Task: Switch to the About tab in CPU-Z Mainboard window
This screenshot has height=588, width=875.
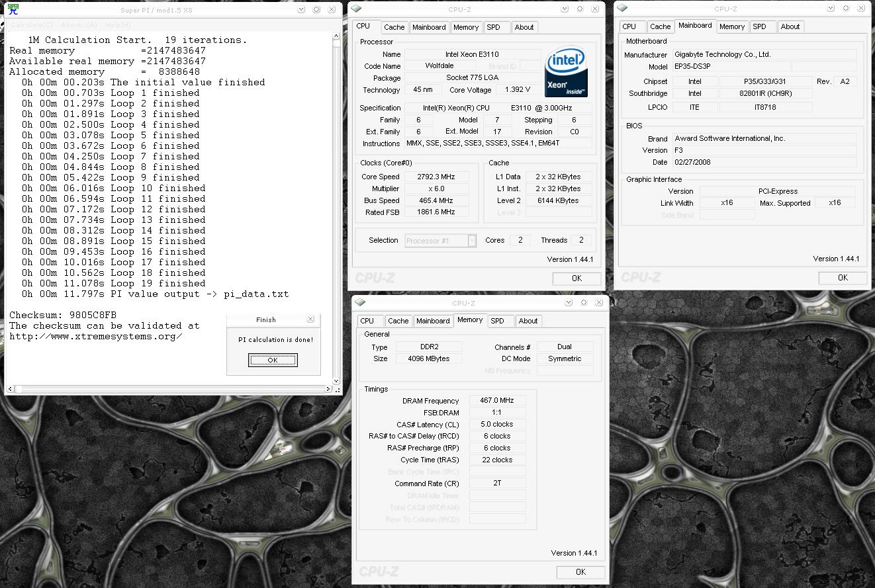Action: pyautogui.click(x=790, y=26)
